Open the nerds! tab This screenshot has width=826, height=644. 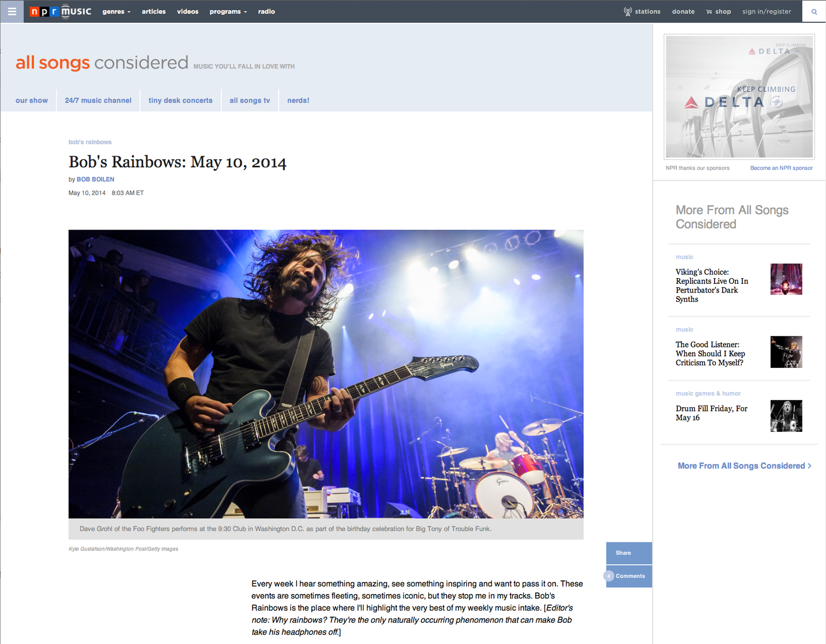(298, 101)
